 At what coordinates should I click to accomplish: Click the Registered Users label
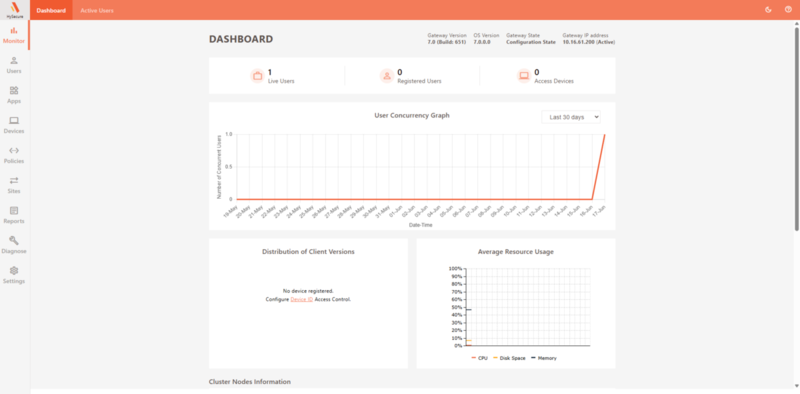tap(419, 81)
